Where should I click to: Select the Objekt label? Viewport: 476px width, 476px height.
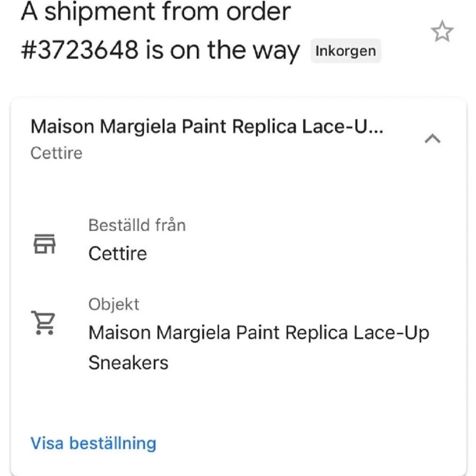pyautogui.click(x=114, y=304)
